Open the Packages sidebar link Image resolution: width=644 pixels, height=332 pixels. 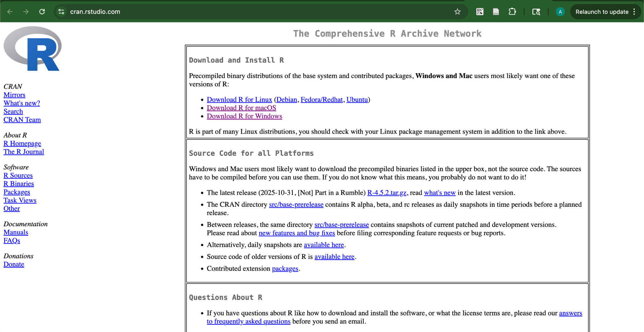point(17,192)
